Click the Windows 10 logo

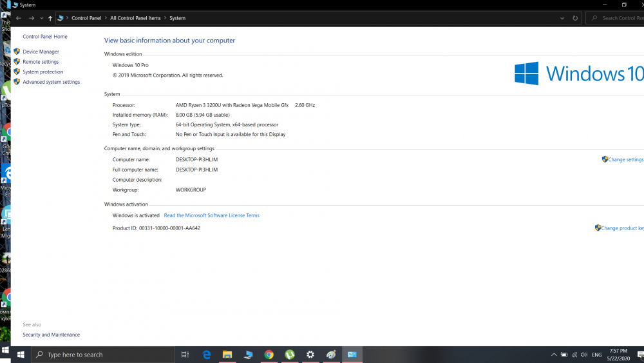click(579, 74)
